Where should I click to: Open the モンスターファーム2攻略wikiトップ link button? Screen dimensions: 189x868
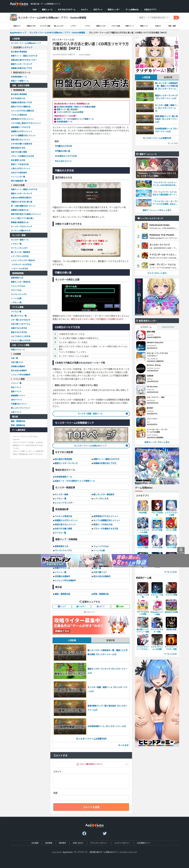[x=91, y=445]
